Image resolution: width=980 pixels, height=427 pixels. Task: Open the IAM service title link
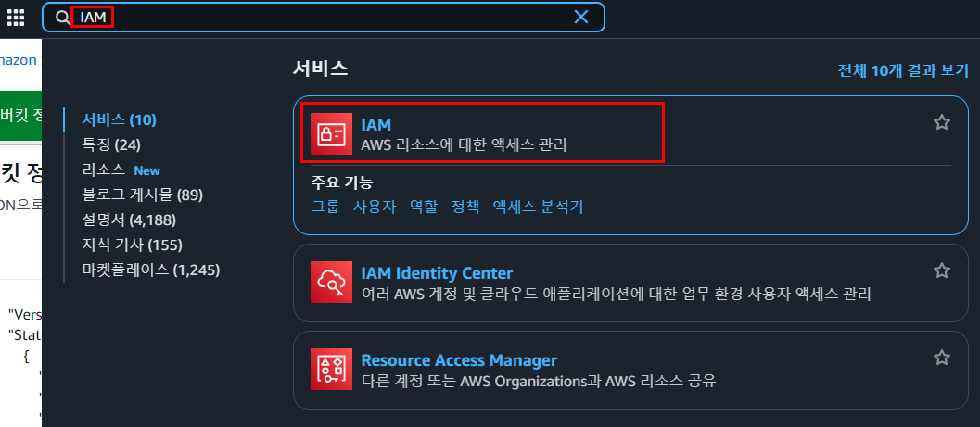pos(375,125)
